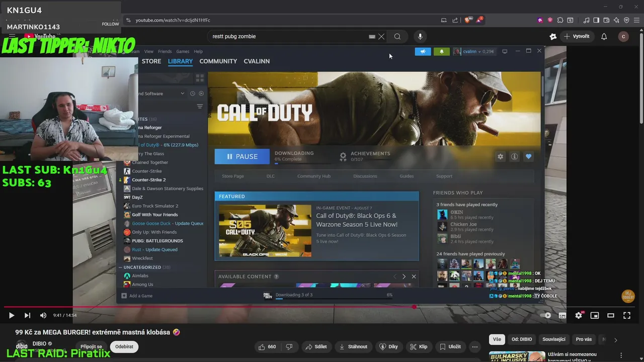The width and height of the screenshot is (644, 362).
Task: Show Call of Duty game info icon
Action: (514, 156)
